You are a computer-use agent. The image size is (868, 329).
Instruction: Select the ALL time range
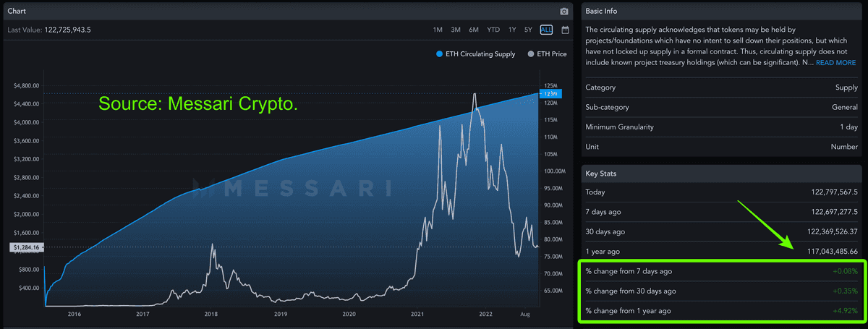pyautogui.click(x=546, y=30)
